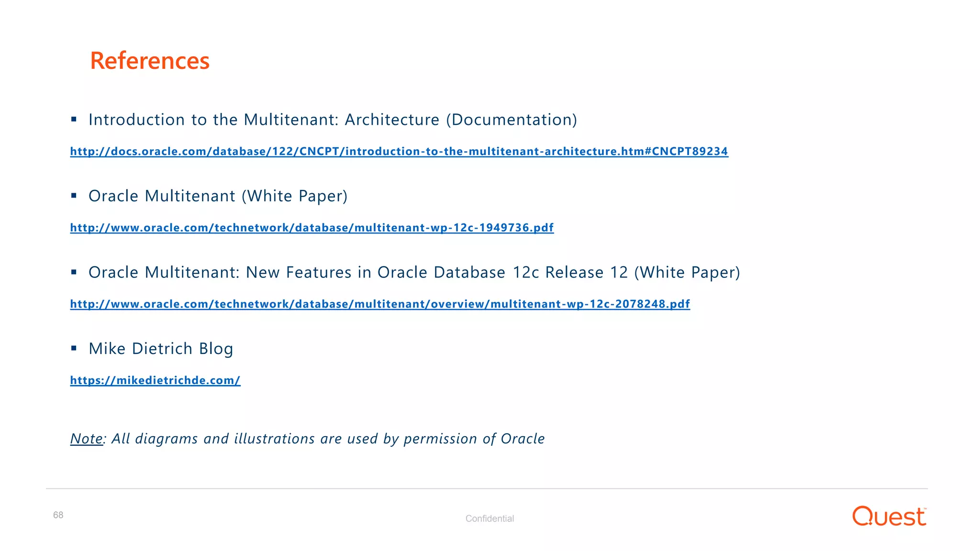Click 'Introduction to the Multitenant: Architecture (Documentation)' bullet

coord(333,120)
